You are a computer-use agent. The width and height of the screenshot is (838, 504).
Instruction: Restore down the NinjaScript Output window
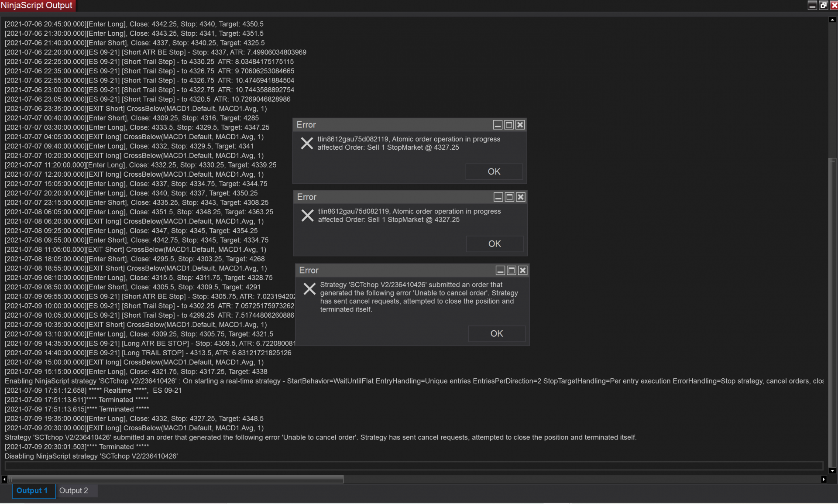823,5
